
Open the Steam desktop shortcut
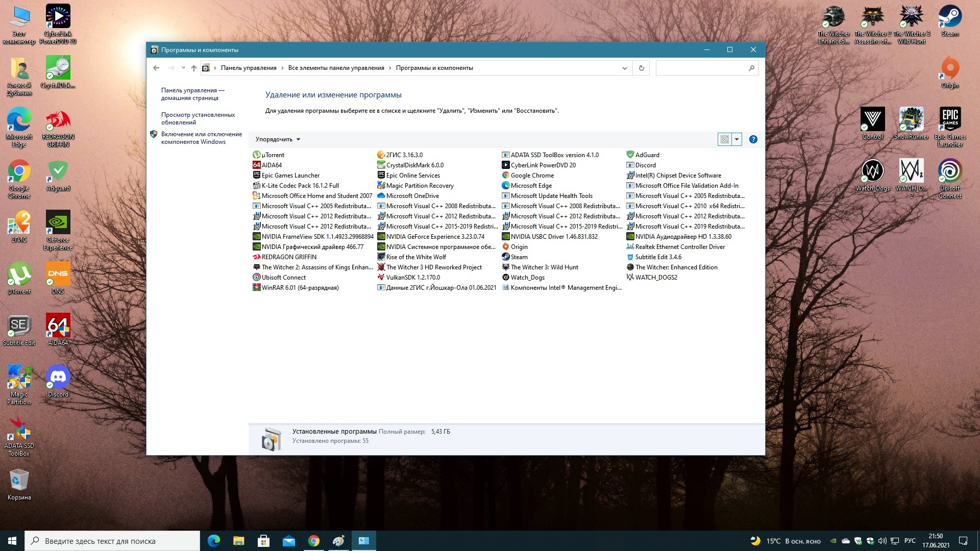coord(950,21)
